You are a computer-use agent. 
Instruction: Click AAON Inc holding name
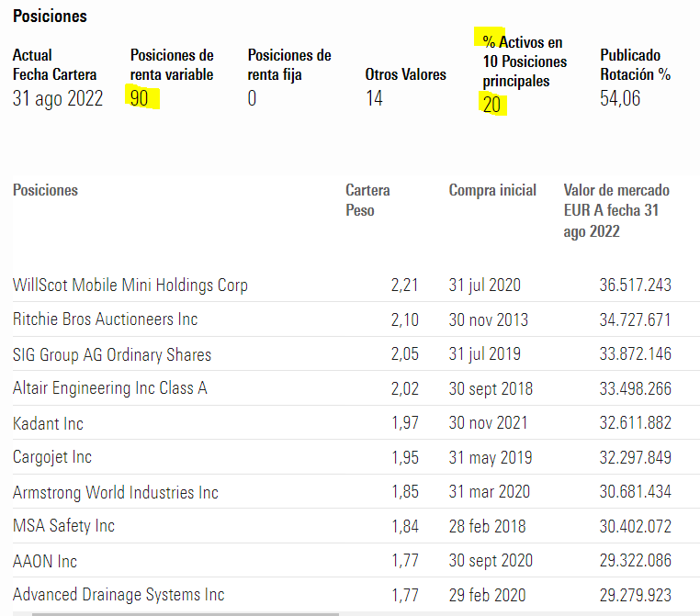point(45,561)
